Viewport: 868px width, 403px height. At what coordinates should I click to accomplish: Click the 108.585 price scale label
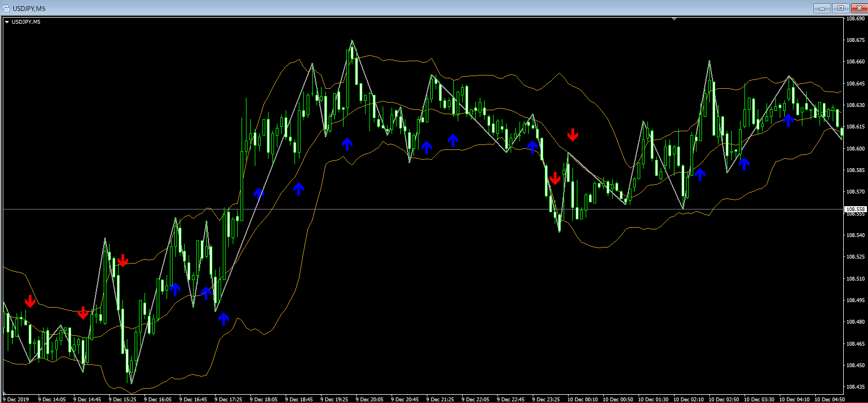(x=855, y=170)
